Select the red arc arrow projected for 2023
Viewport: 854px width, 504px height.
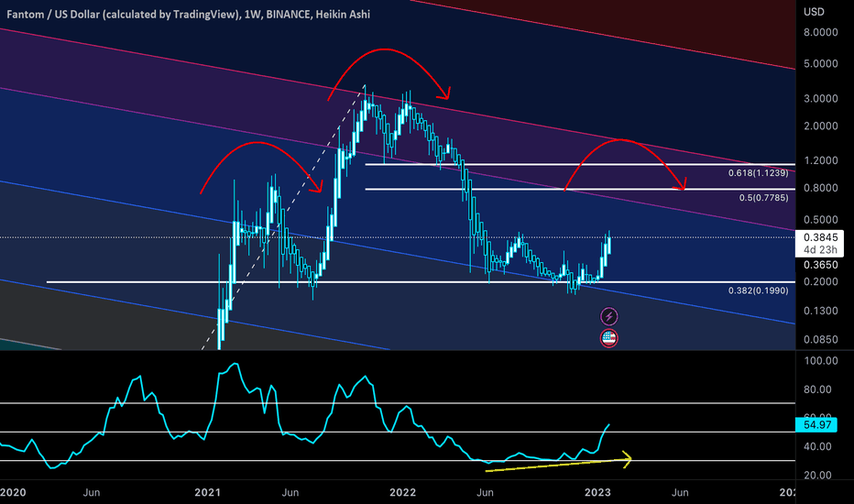pos(621,140)
